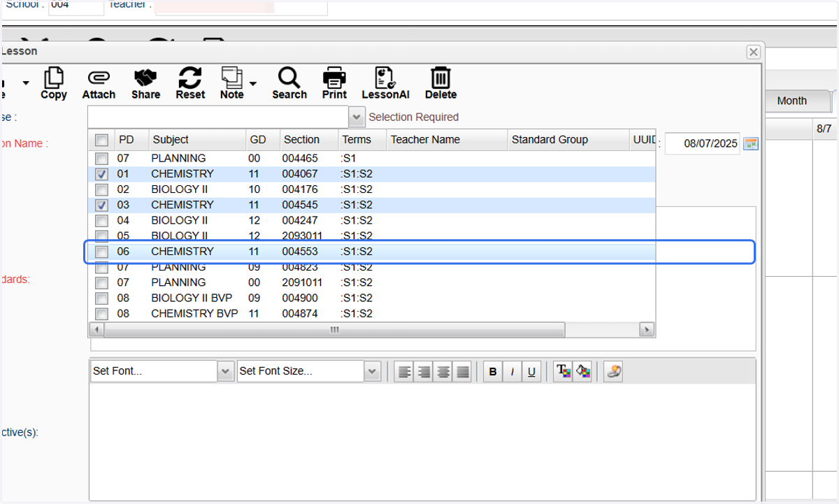Click the Reset arrows icon
This screenshot has width=839, height=504.
tap(190, 83)
